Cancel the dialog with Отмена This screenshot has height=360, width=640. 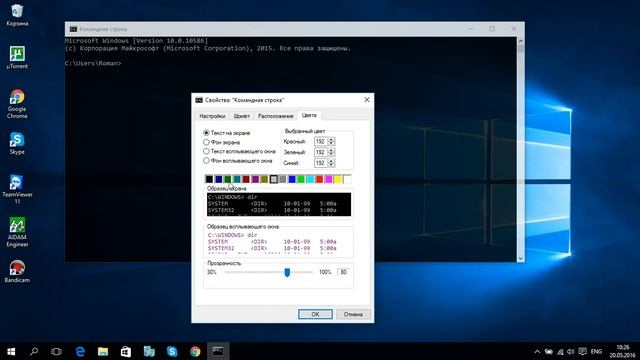353,314
